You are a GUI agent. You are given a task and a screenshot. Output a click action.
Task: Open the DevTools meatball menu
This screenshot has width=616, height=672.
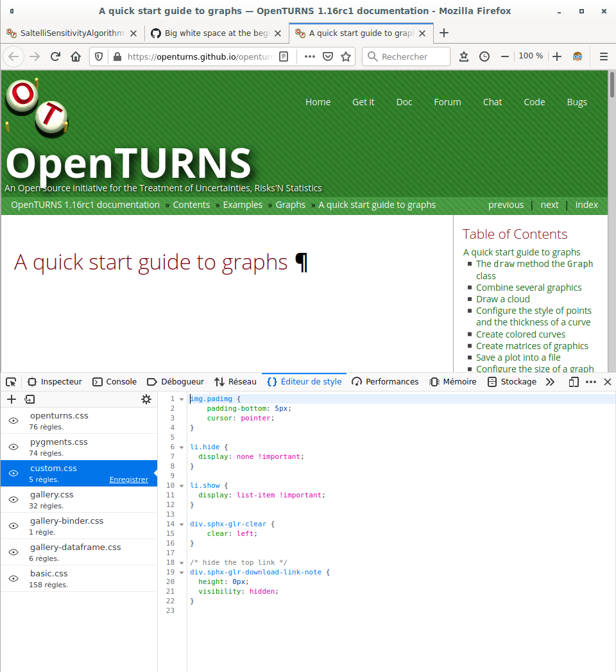[x=590, y=381]
